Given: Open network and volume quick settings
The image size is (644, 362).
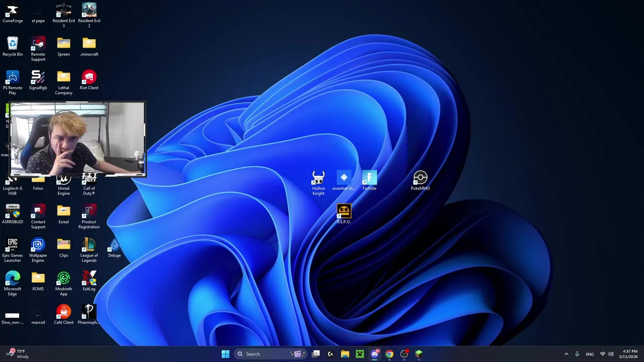Looking at the screenshot, I should (606, 354).
